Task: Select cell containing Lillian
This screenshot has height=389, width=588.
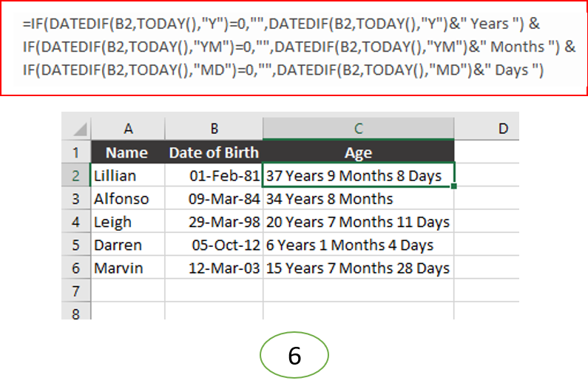Action: (128, 175)
